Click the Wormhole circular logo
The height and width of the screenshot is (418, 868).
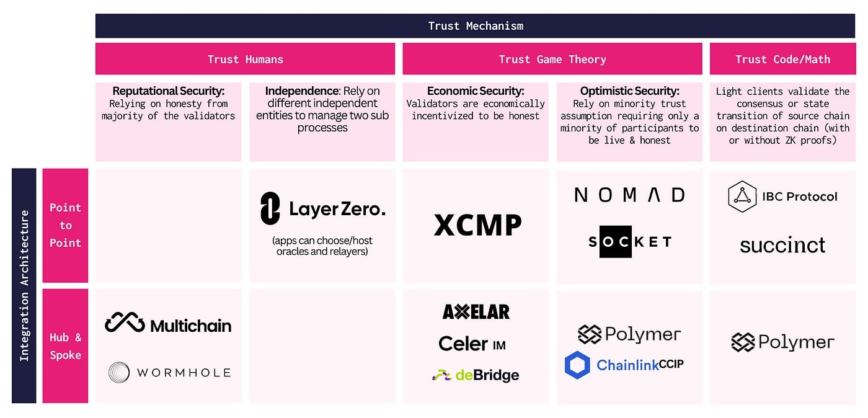(119, 372)
